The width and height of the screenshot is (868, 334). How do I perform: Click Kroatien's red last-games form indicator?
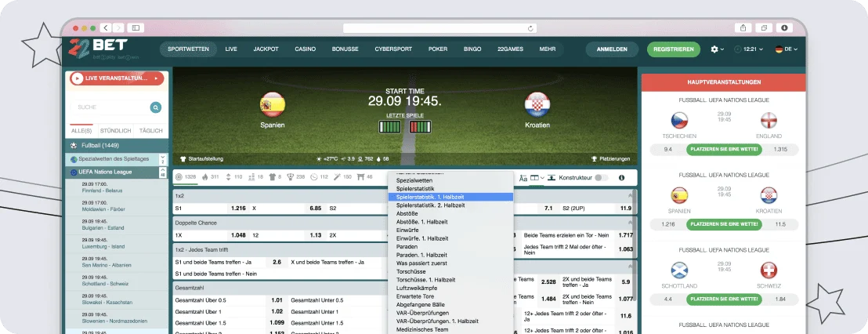[x=420, y=127]
